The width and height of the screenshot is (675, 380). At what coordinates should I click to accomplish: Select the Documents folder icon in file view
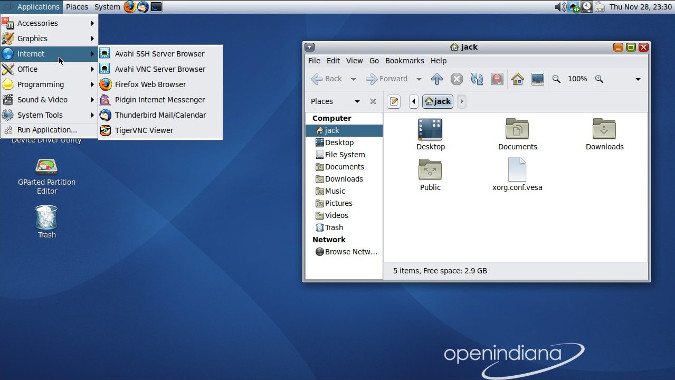point(517,134)
